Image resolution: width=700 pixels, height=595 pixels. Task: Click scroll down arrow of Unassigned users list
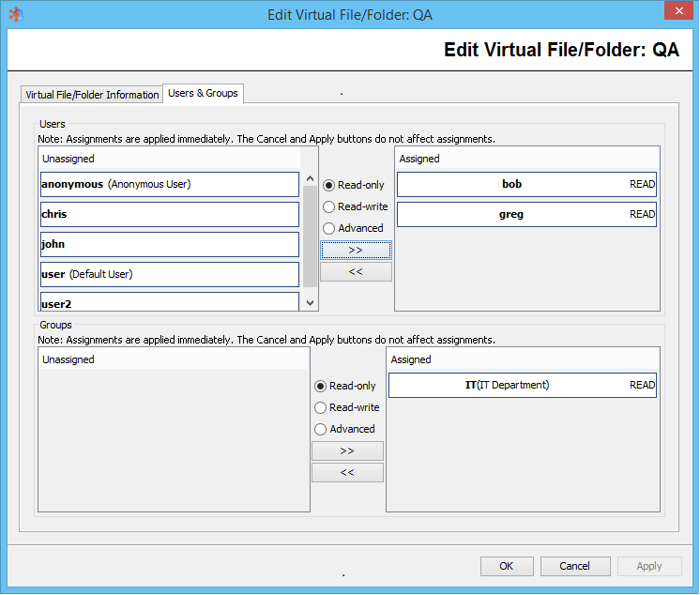point(310,303)
